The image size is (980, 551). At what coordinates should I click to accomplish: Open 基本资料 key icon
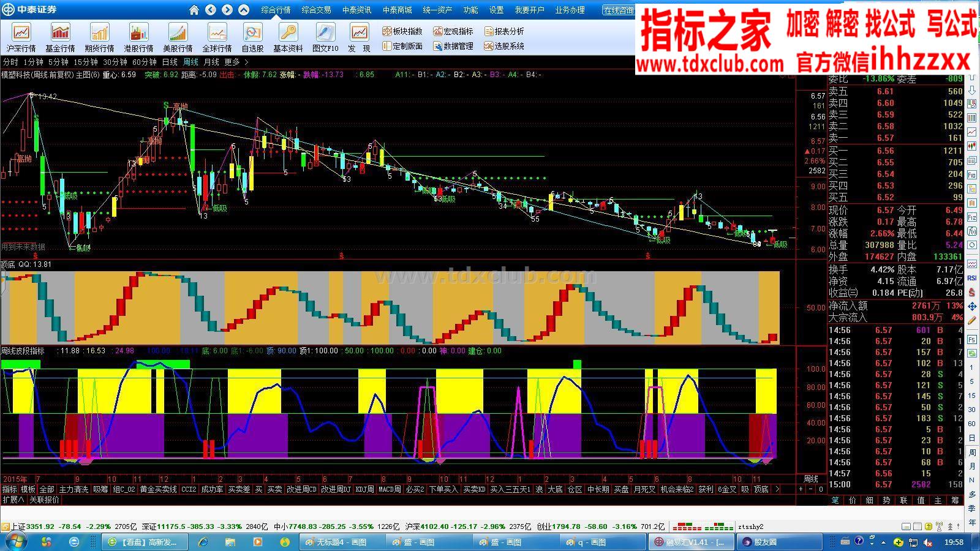pyautogui.click(x=288, y=37)
